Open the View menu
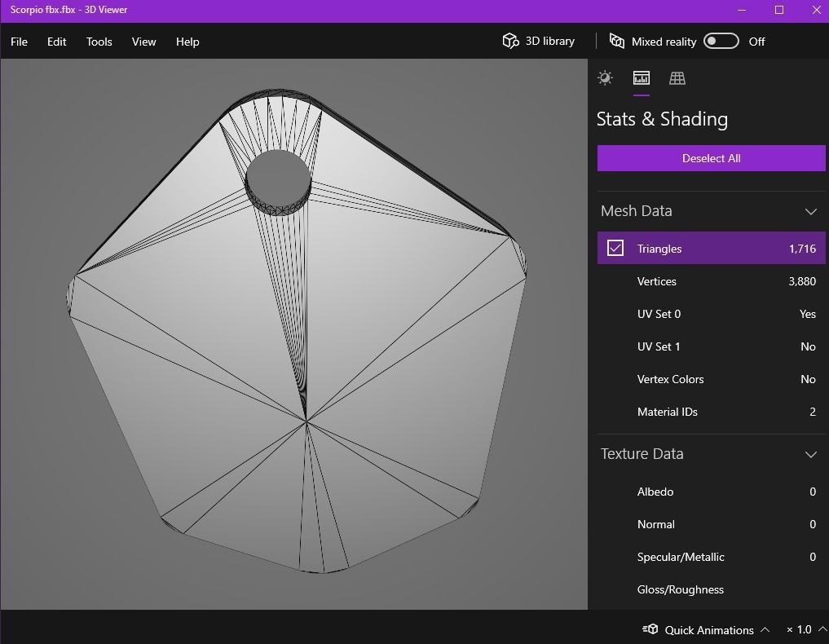Viewport: 829px width, 644px height. tap(143, 42)
